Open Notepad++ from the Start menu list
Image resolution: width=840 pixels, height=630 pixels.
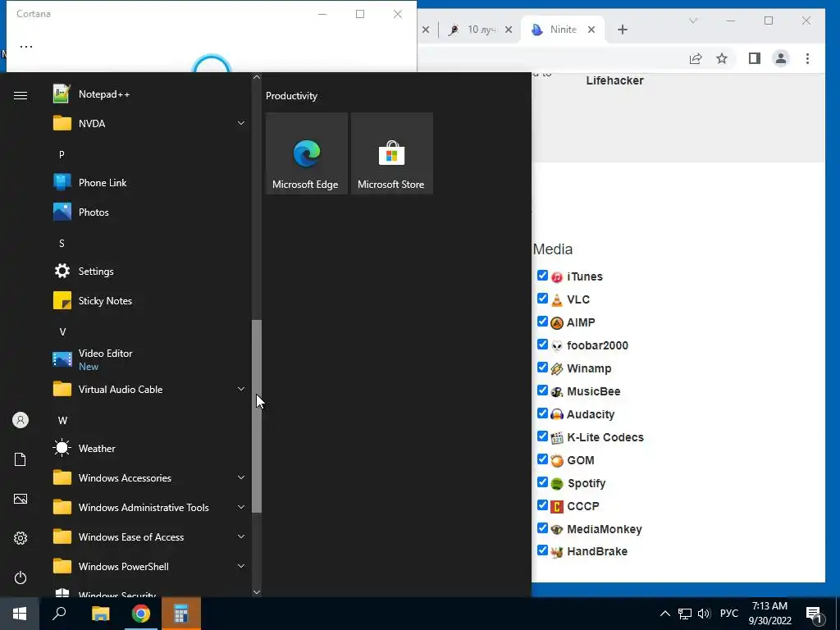click(149, 94)
